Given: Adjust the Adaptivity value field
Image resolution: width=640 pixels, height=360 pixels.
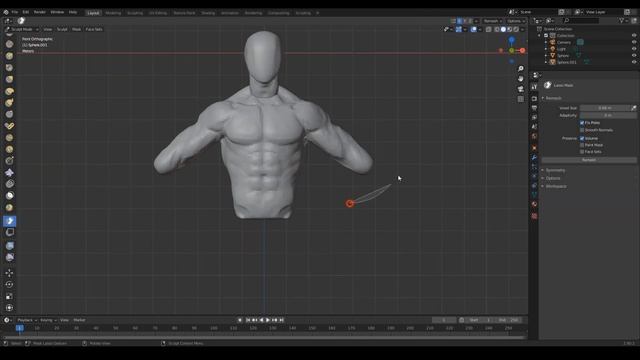Looking at the screenshot, I should pos(608,116).
